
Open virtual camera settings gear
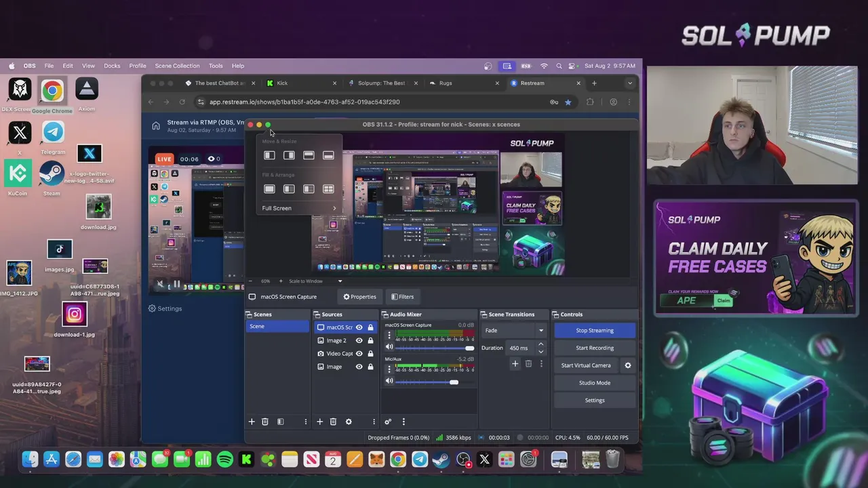click(x=628, y=365)
